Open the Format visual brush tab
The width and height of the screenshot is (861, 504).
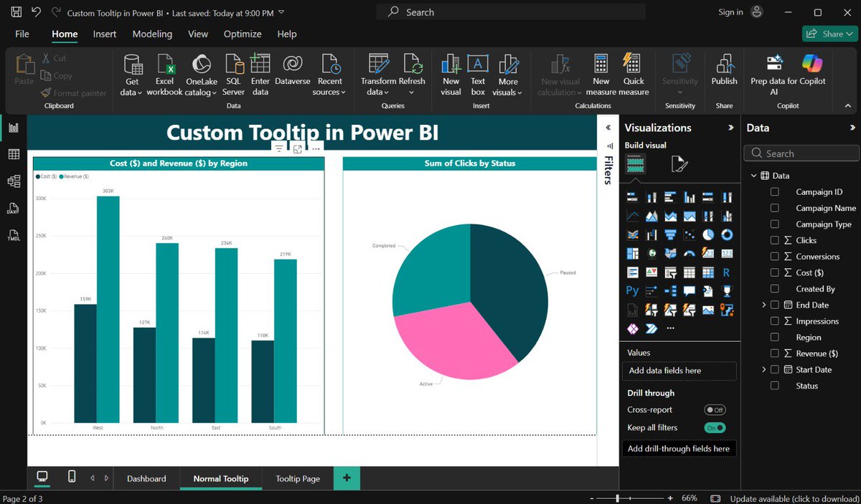click(x=679, y=164)
